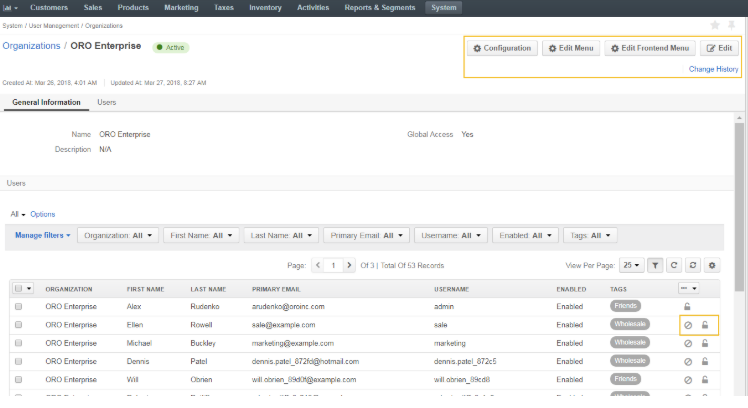Tick the checkbox for Dennis Patel
Viewport: 748px width, 408px height.
click(18, 361)
